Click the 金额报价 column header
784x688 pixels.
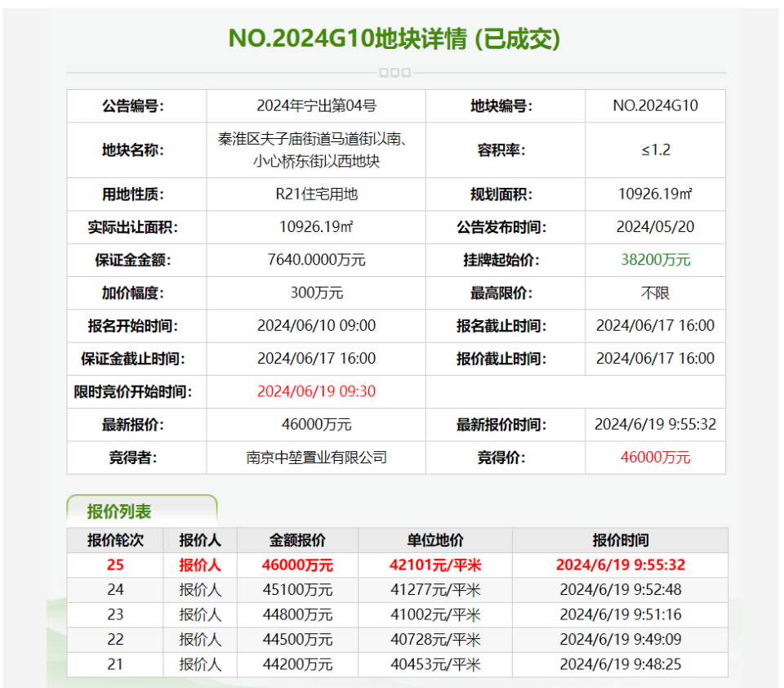point(297,540)
